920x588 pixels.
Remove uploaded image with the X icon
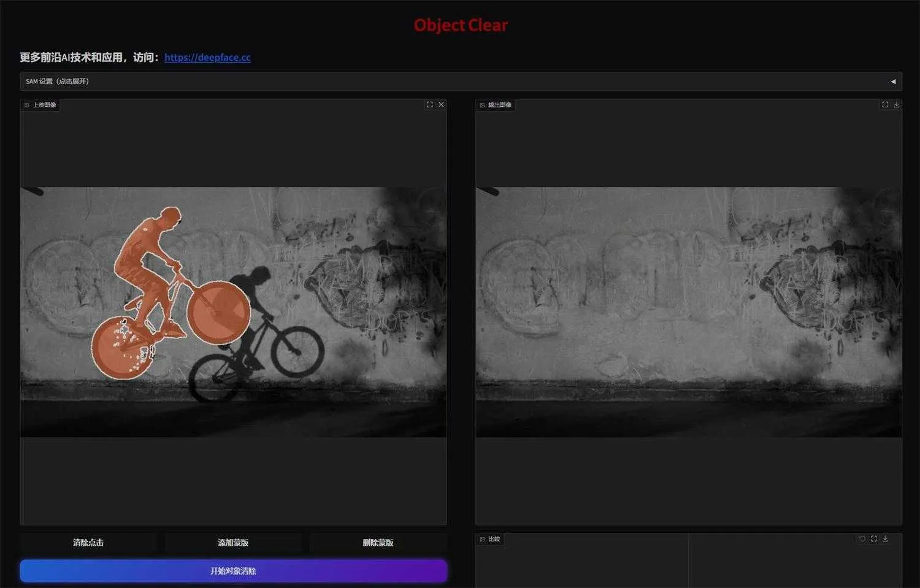[x=441, y=105]
